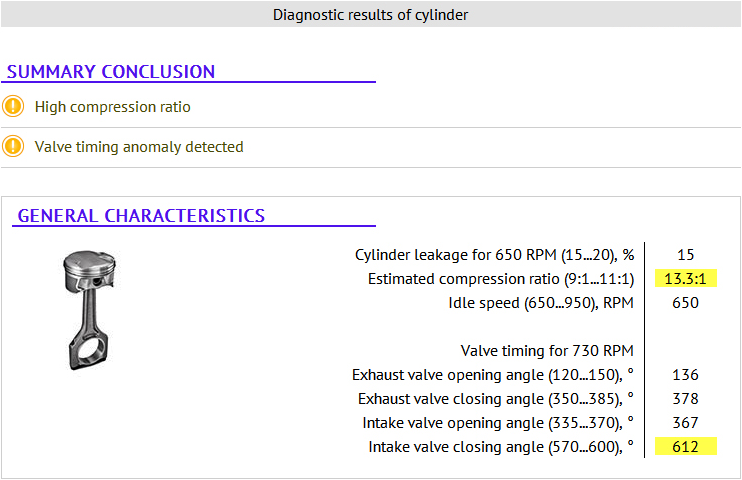Click the High compression ratio message
This screenshot has height=480, width=742.
click(x=113, y=107)
